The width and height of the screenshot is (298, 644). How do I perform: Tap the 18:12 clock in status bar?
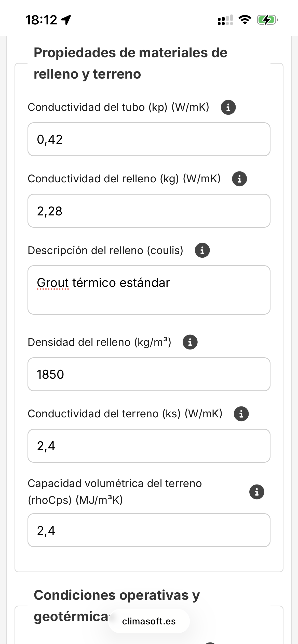point(41,20)
